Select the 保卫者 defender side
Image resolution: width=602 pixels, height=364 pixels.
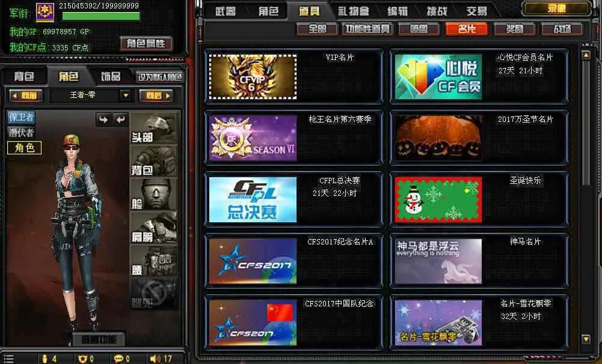(x=21, y=117)
